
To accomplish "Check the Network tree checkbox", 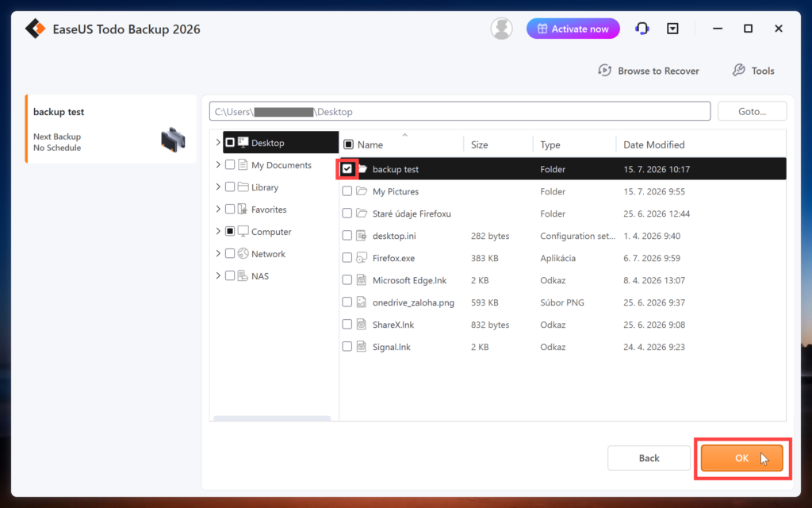I will tap(230, 253).
